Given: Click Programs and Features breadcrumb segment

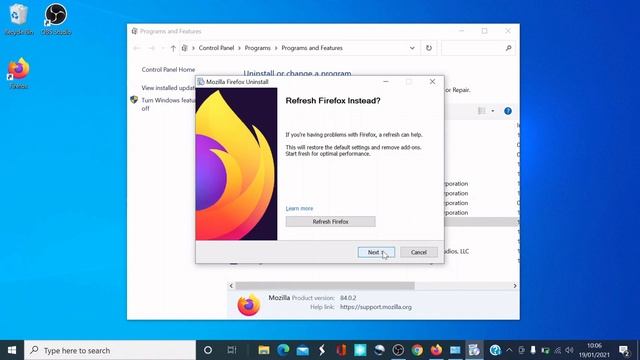Looking at the screenshot, I should tap(312, 48).
